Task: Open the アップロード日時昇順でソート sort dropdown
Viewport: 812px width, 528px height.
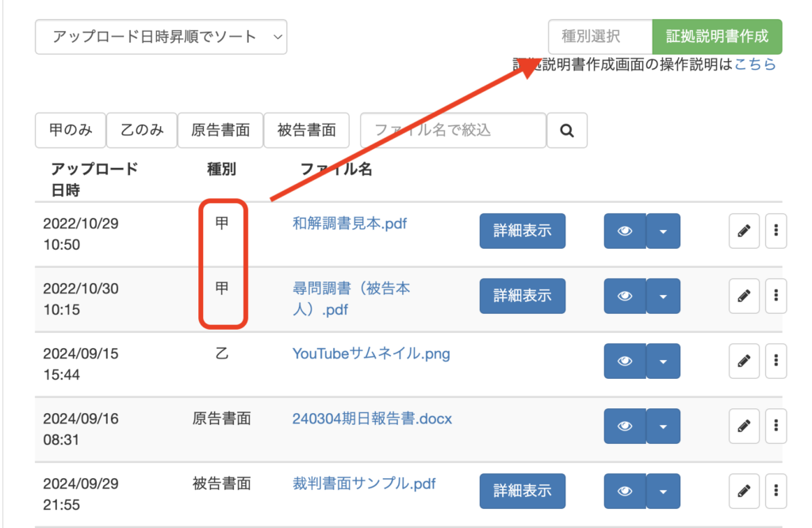Action: 161,36
